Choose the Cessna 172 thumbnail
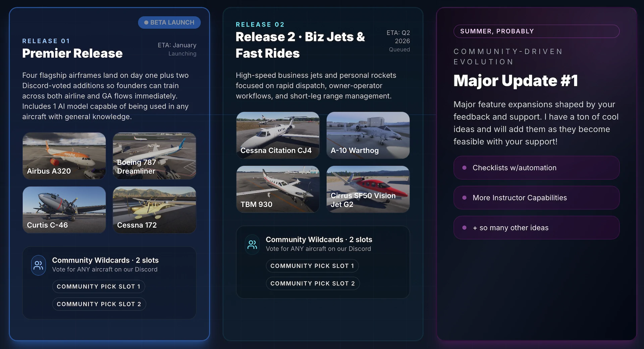Image resolution: width=644 pixels, height=349 pixels. point(154,210)
